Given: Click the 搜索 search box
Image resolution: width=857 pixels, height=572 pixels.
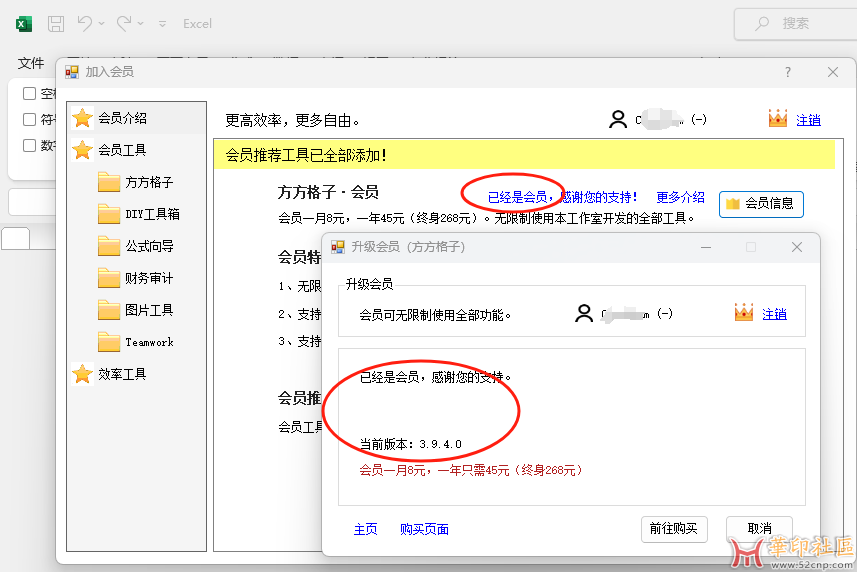Looking at the screenshot, I should tap(795, 23).
